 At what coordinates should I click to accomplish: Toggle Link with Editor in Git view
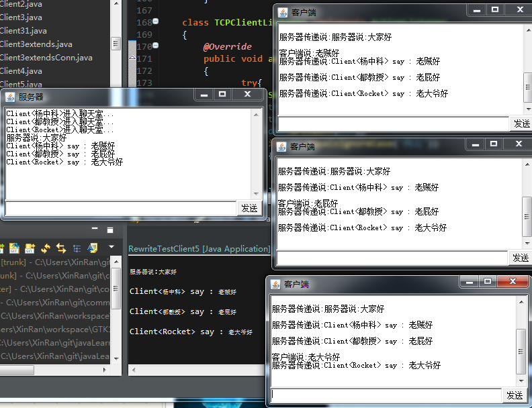point(61,248)
